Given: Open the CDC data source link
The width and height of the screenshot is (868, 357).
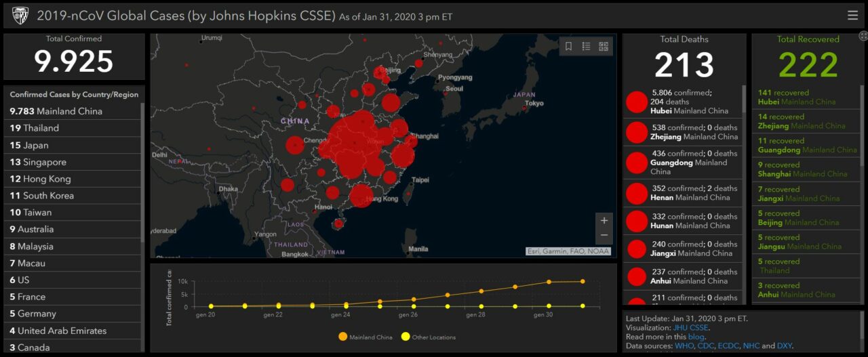Looking at the screenshot, I should 705,345.
